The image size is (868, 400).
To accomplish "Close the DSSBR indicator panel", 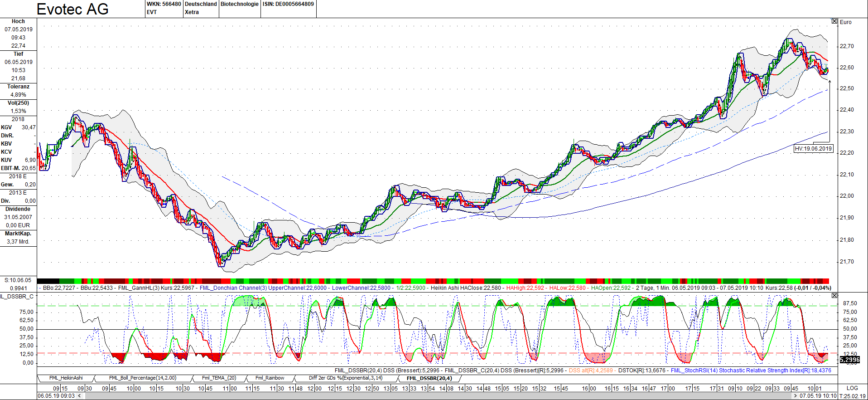I will coord(834,296).
